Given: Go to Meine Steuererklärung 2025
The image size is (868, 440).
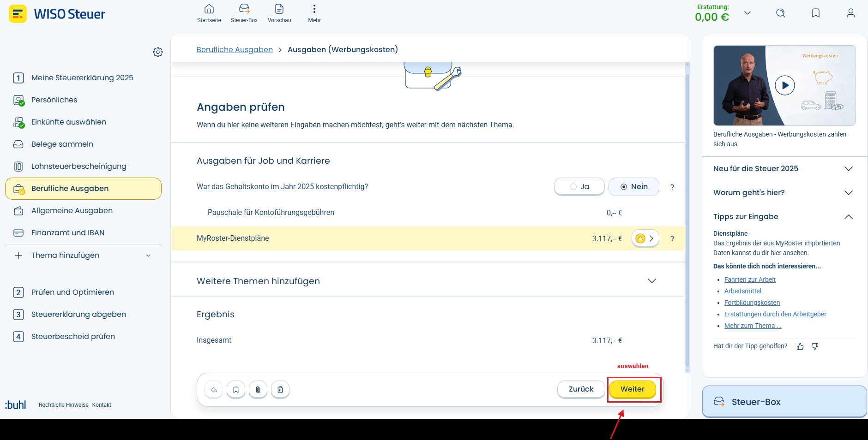Looking at the screenshot, I should click(83, 77).
